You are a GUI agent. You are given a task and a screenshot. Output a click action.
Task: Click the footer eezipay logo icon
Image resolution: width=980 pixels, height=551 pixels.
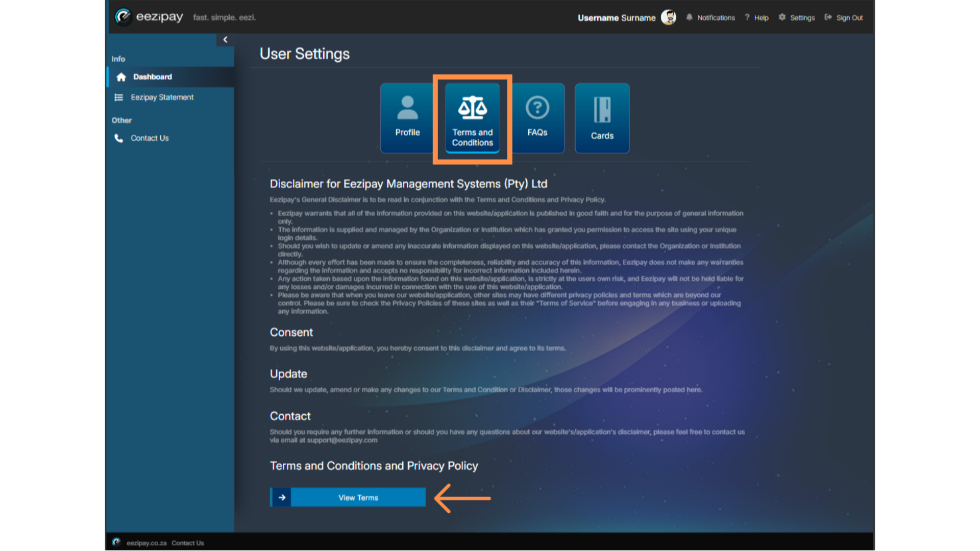116,542
